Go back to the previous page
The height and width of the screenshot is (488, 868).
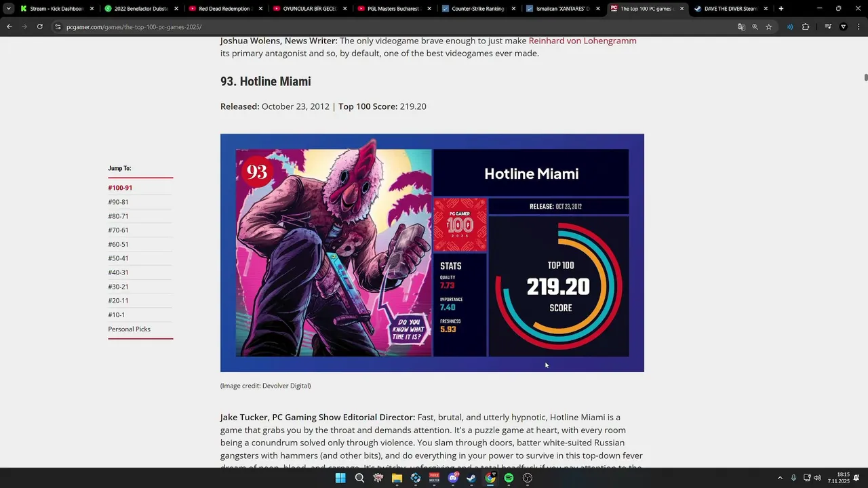coord(9,26)
